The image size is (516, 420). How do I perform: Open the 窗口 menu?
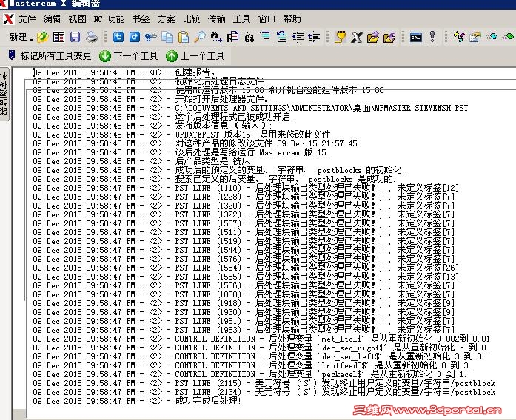pos(267,19)
